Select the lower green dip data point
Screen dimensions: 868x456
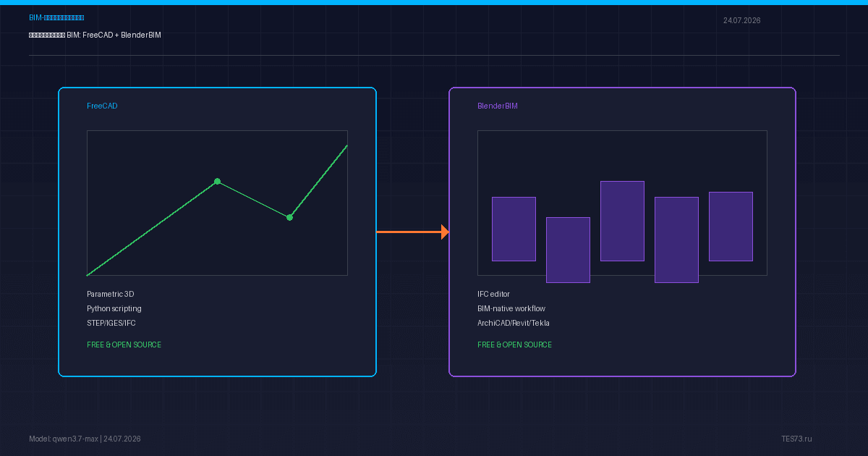click(x=289, y=217)
